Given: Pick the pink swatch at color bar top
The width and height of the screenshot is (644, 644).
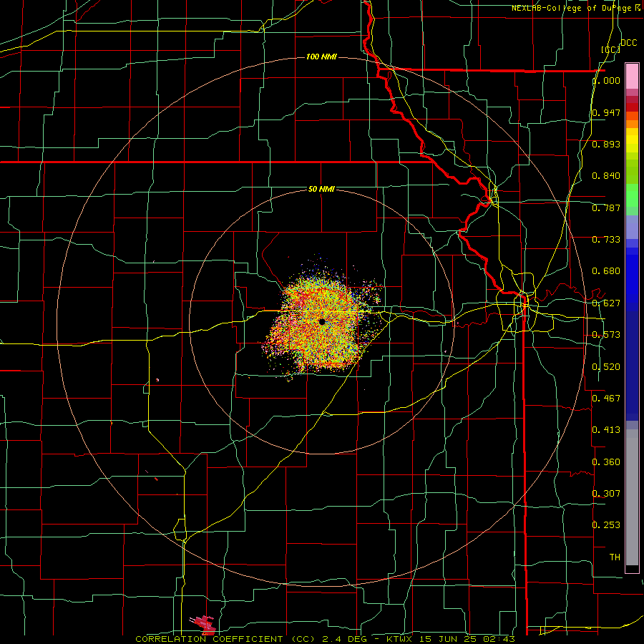Looking at the screenshot, I should click(x=632, y=76).
